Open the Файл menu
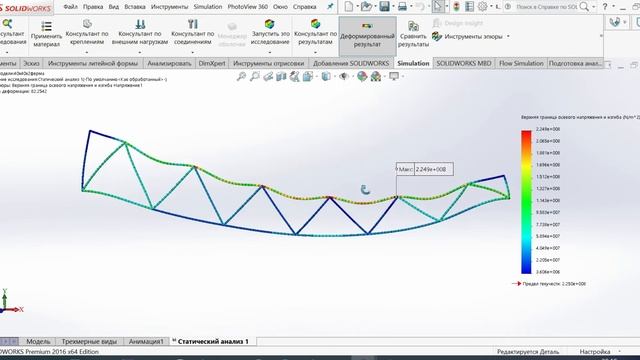640x360 pixels. click(71, 7)
